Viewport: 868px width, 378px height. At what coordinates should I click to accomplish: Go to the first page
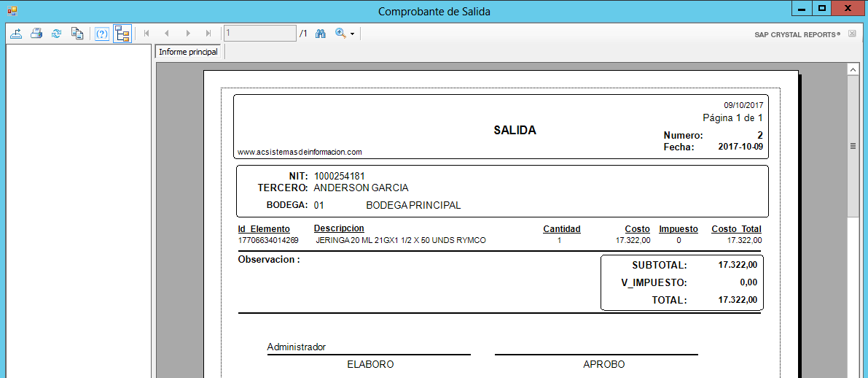click(146, 34)
